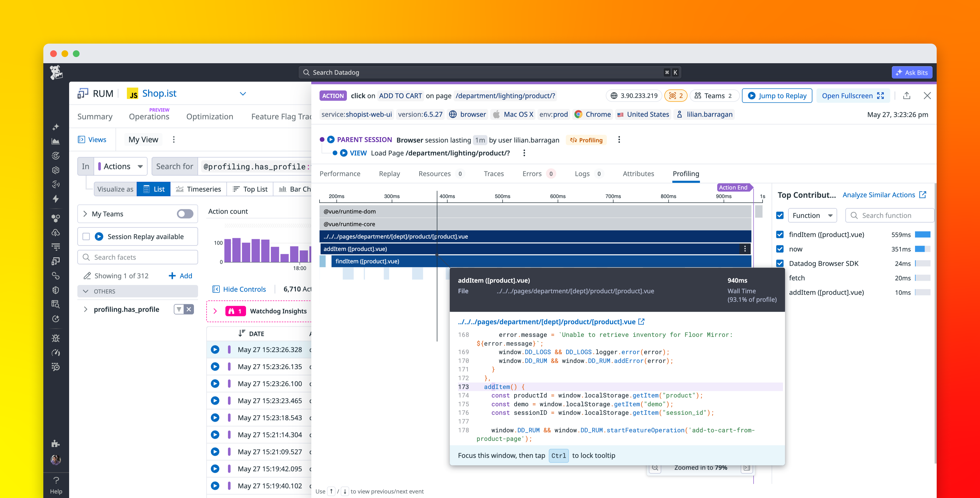Play parent session replay icon
This screenshot has width=980, height=498.
click(331, 140)
